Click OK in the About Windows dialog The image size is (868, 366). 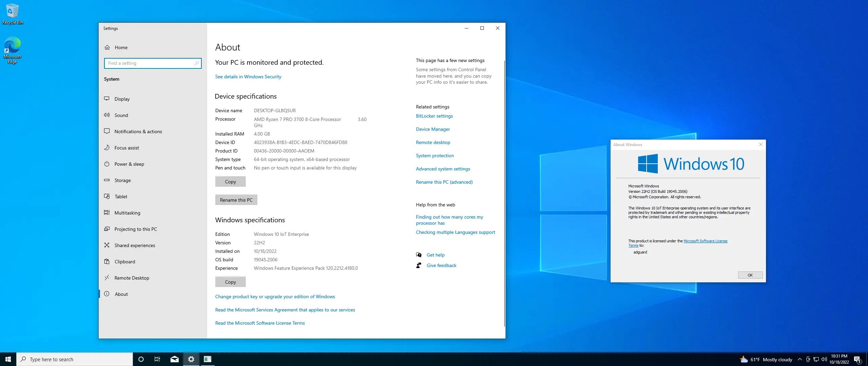[x=750, y=275]
